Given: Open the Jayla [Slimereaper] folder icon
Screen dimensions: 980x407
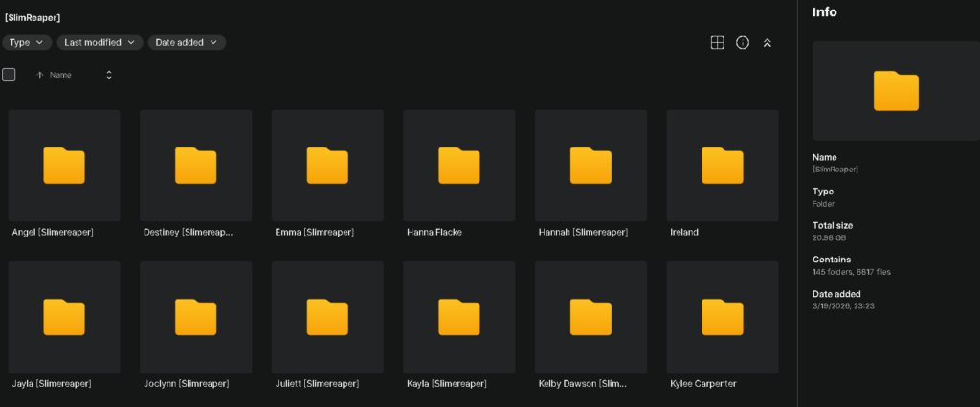Looking at the screenshot, I should point(64,318).
